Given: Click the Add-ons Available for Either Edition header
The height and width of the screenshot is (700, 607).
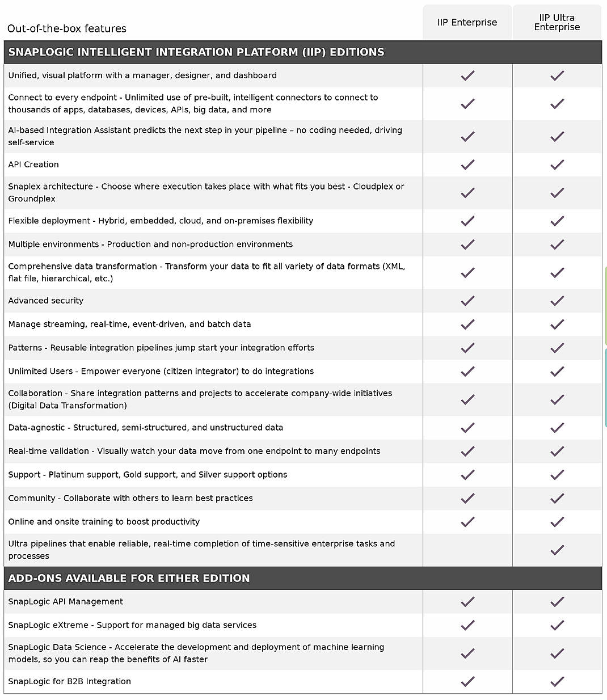Looking at the screenshot, I should click(x=129, y=578).
